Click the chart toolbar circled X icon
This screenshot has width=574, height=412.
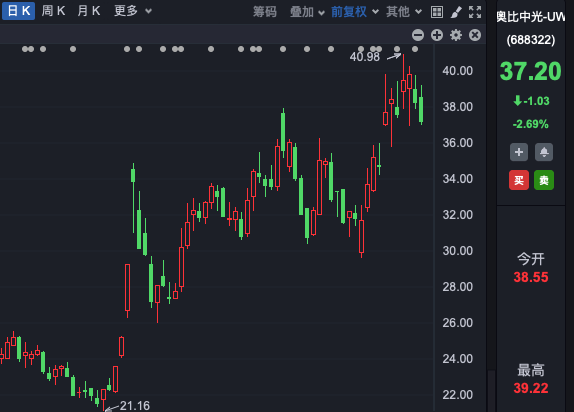click(475, 35)
